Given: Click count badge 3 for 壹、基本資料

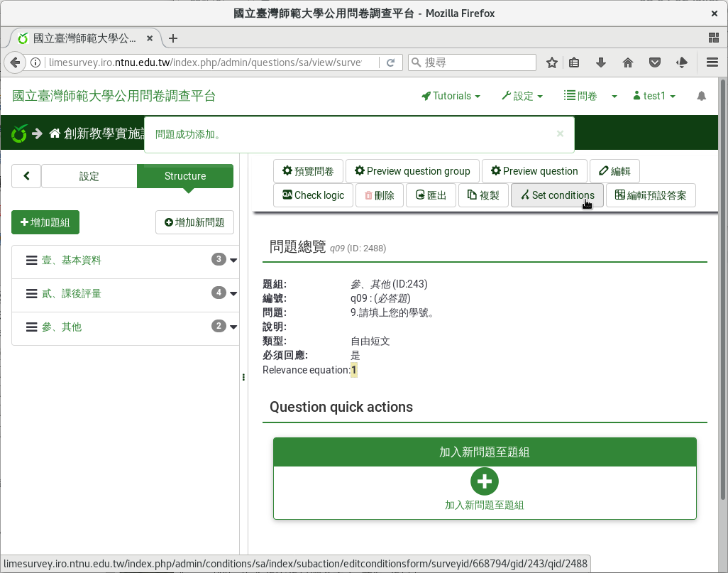Looking at the screenshot, I should point(219,259).
